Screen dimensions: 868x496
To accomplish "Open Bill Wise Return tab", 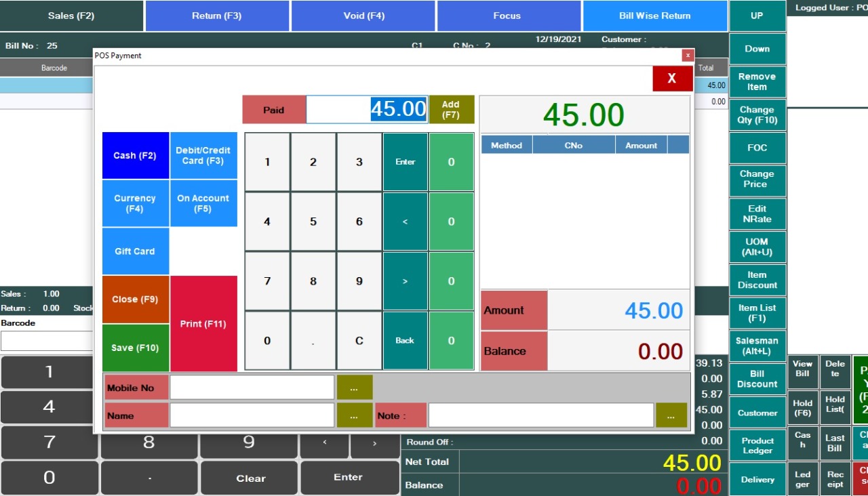I will [x=654, y=16].
